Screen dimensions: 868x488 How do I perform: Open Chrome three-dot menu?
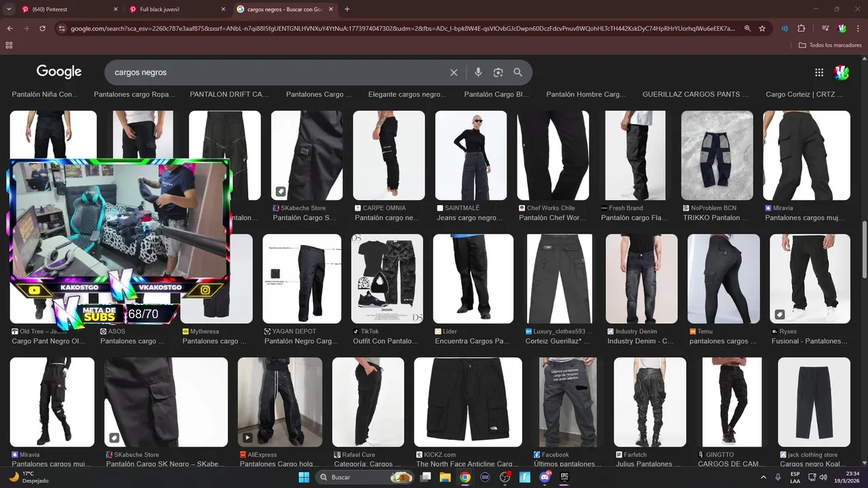pos(859,28)
